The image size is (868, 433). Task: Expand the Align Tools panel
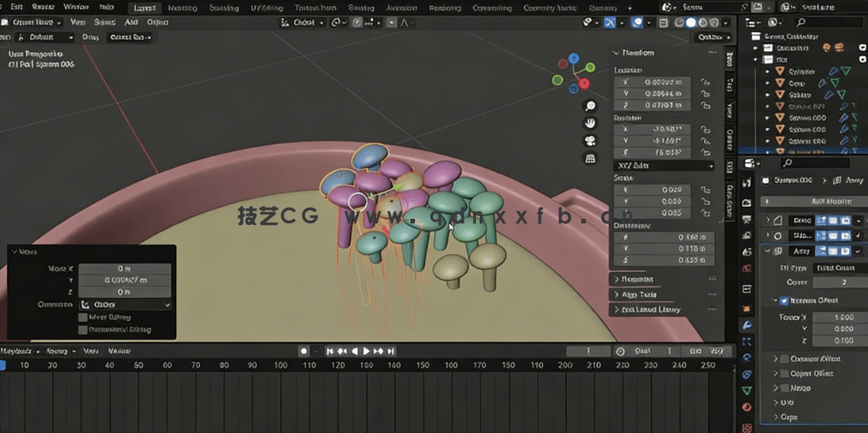[x=636, y=294]
